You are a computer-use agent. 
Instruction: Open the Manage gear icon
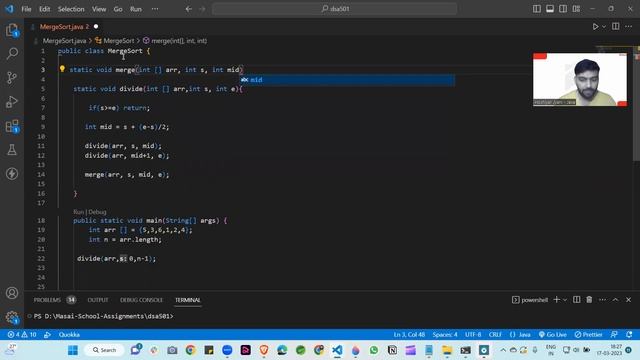(x=12, y=317)
